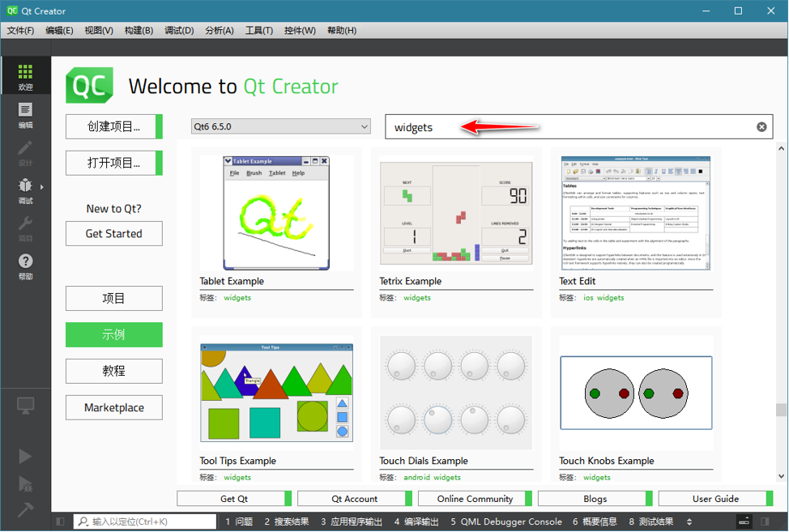Open the Marketplace tab
This screenshot has width=789, height=532.
click(x=114, y=408)
